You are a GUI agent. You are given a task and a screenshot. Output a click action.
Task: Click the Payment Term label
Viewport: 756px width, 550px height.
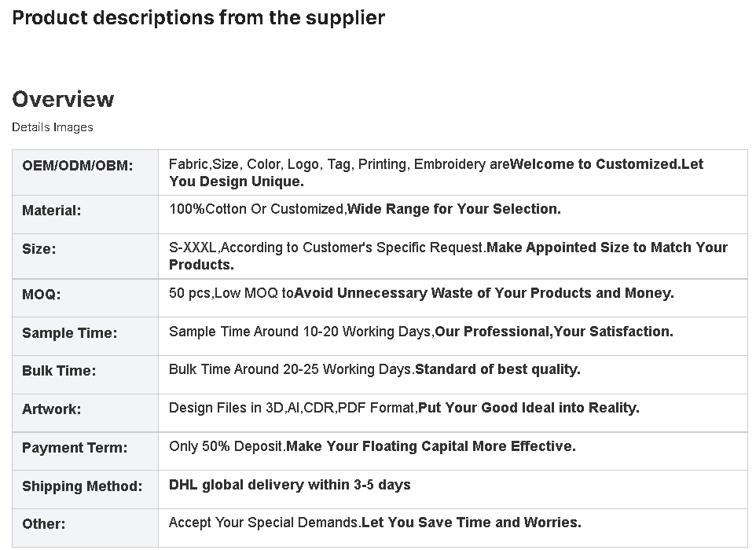click(75, 448)
